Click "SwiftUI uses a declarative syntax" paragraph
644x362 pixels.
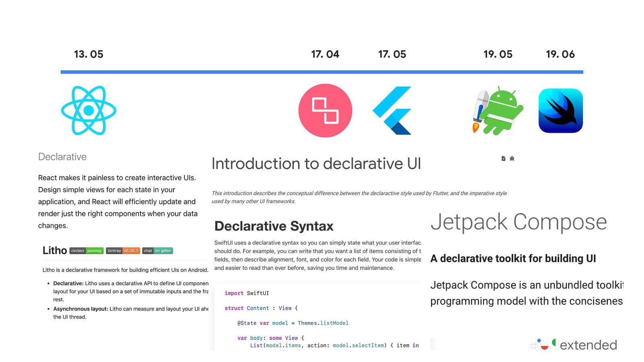[318, 255]
